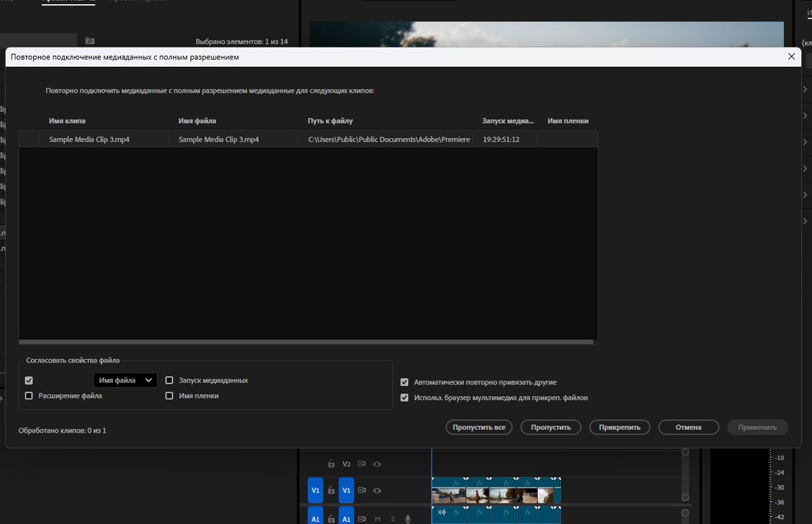Toggle lock on the V2 video track

click(331, 464)
